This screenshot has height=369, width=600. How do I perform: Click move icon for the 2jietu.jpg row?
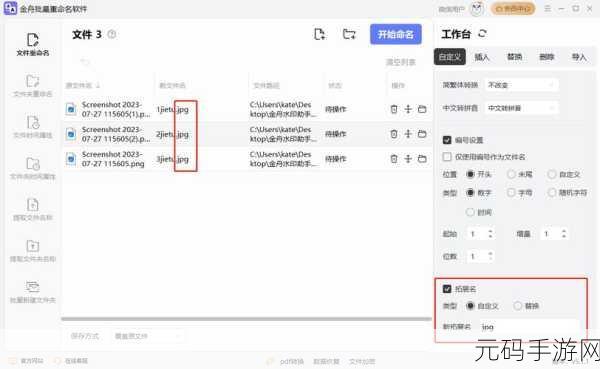coord(408,134)
